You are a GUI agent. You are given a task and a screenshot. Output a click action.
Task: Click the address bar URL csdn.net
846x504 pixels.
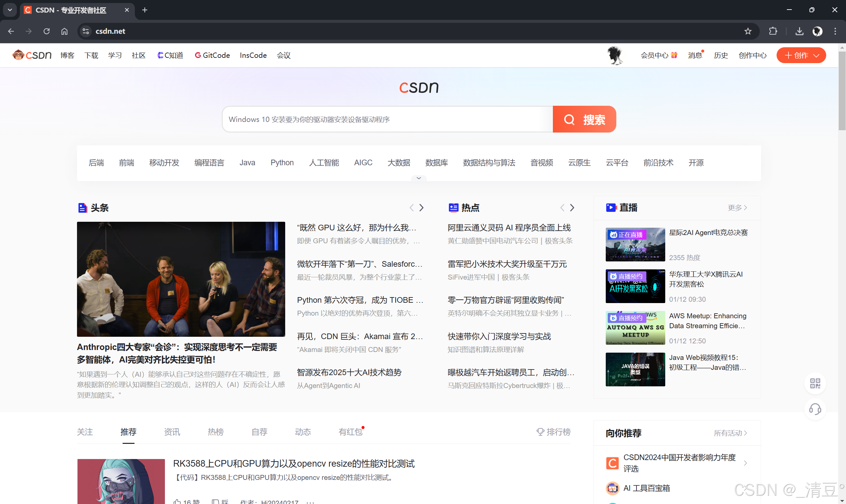click(110, 31)
